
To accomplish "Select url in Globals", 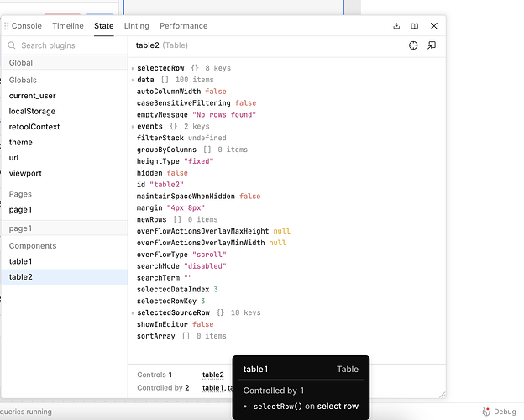I will 13,158.
